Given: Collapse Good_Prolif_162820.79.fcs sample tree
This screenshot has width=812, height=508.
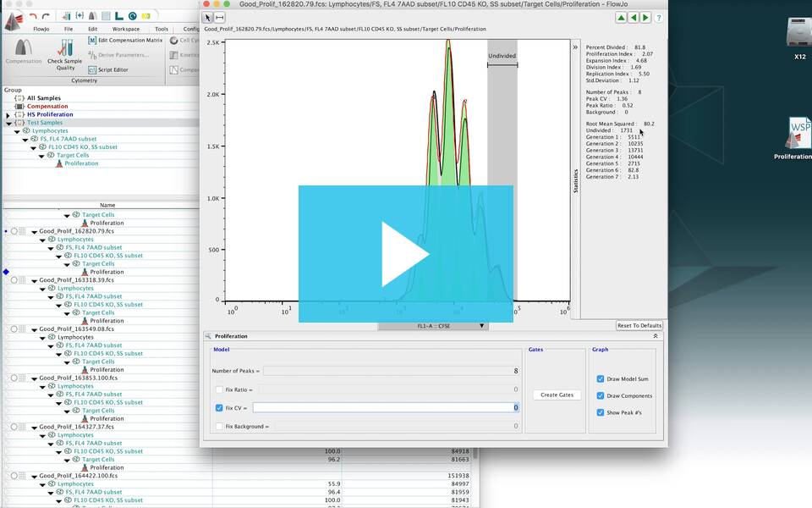Looking at the screenshot, I should pos(34,232).
